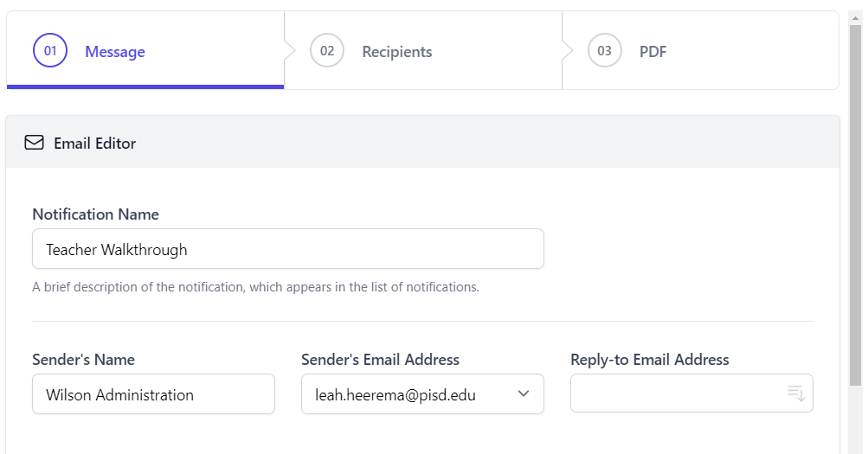
Task: Open the PDF step tab
Action: tap(700, 50)
